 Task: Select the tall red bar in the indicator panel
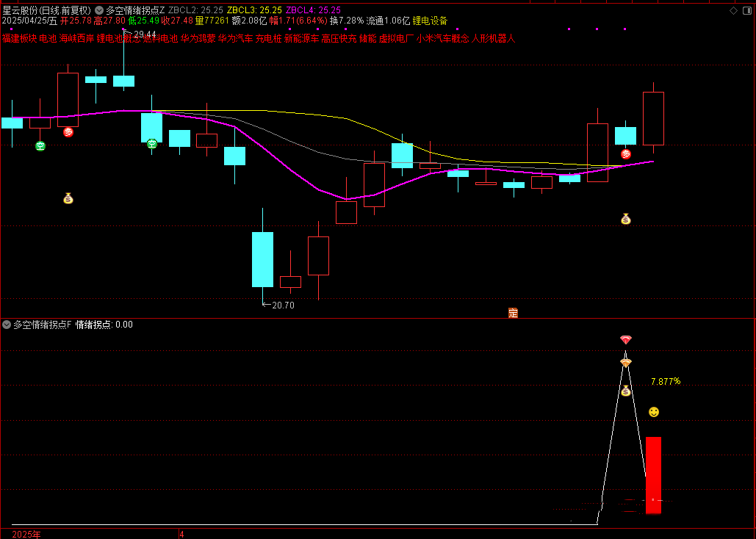click(x=653, y=475)
